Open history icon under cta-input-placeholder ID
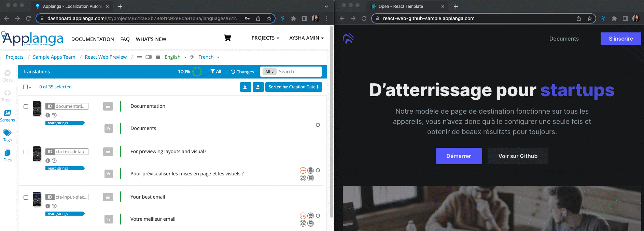This screenshot has width=644, height=231. click(x=54, y=206)
